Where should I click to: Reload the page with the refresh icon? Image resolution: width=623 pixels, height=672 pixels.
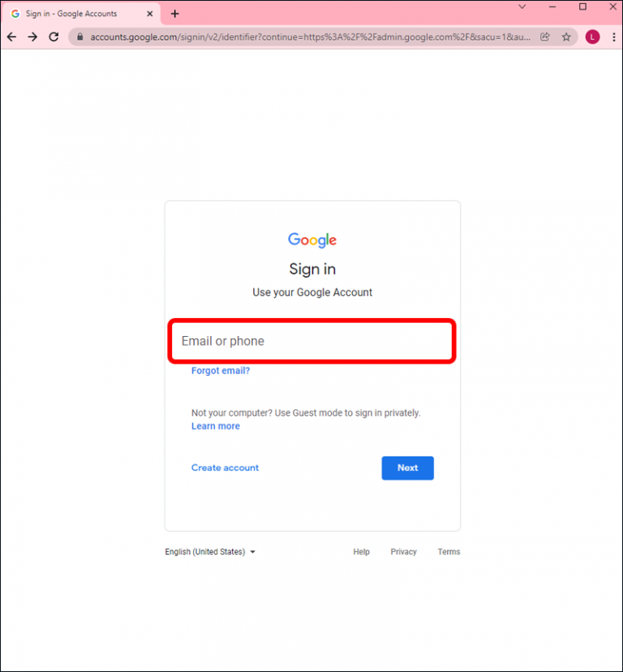[x=54, y=37]
